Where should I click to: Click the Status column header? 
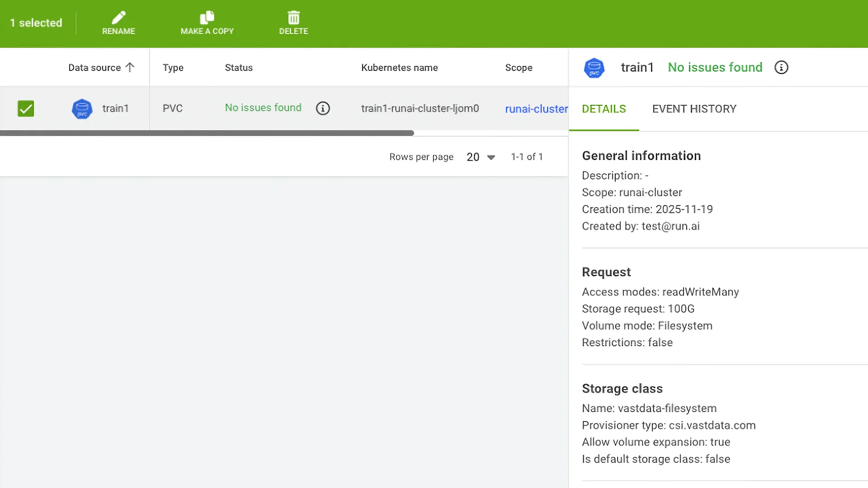[239, 67]
